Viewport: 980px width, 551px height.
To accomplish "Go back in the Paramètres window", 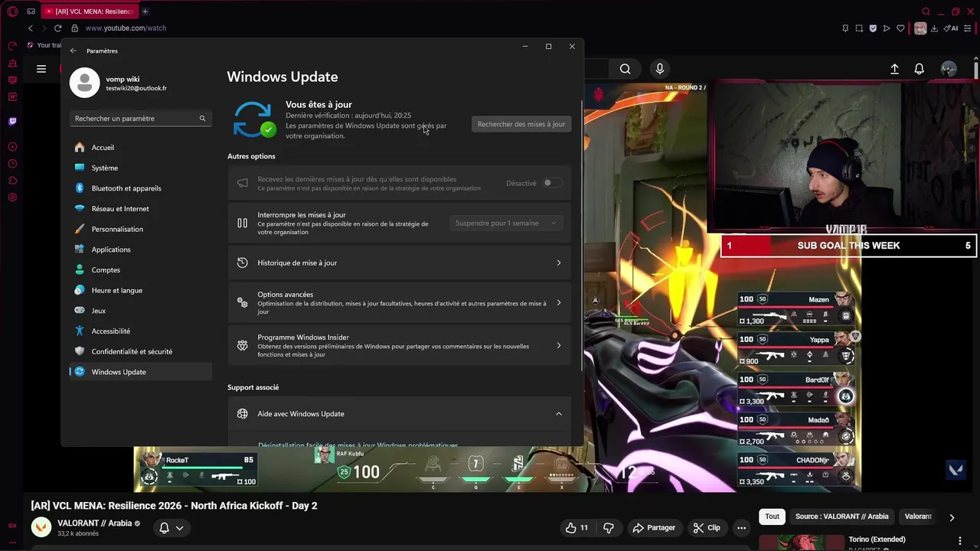I will [x=73, y=51].
